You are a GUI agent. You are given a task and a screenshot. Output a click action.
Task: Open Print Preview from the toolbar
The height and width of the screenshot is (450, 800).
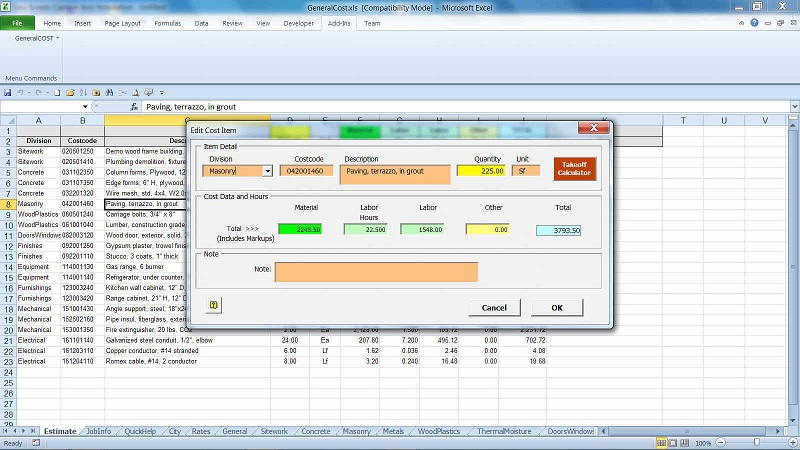coord(135,92)
